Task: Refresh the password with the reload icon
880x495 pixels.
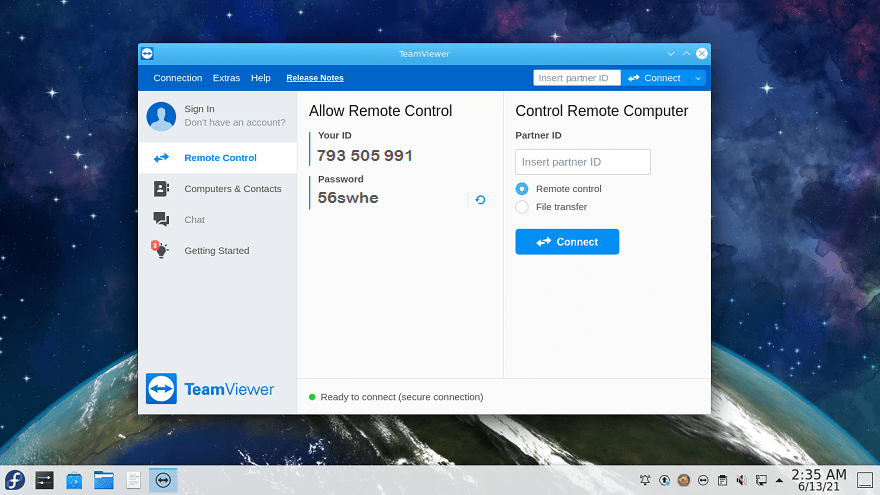Action: (480, 200)
